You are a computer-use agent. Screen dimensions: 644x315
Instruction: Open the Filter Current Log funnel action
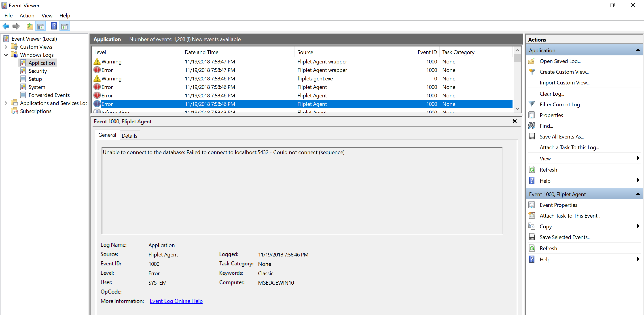561,104
